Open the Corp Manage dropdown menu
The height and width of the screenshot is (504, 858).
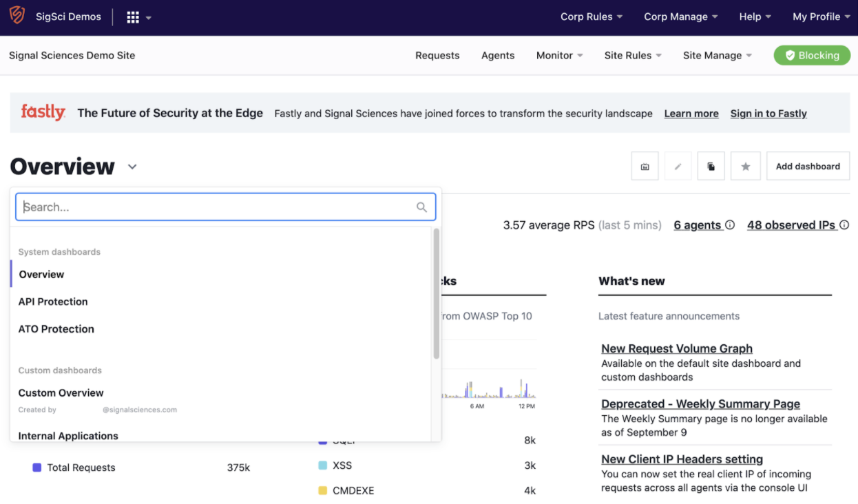point(681,17)
